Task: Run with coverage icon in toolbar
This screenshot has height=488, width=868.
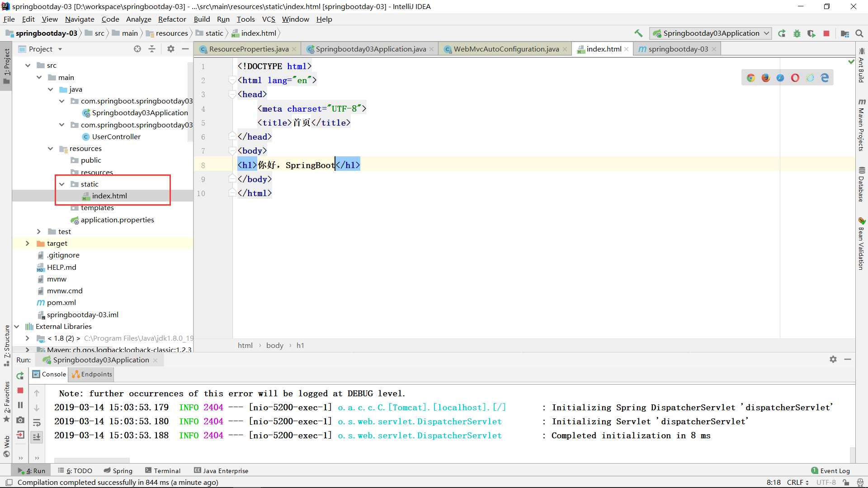Action: click(811, 33)
